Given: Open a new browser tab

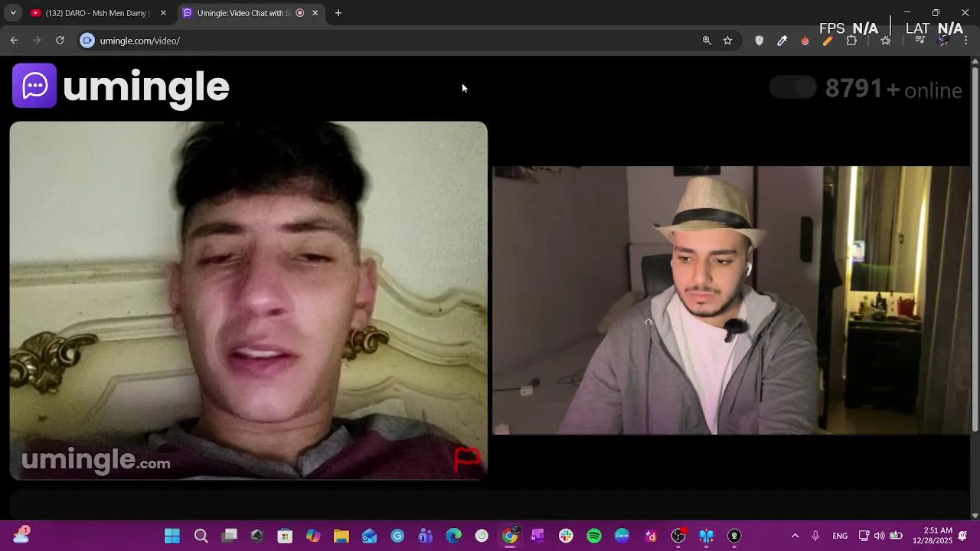Looking at the screenshot, I should click(x=338, y=13).
